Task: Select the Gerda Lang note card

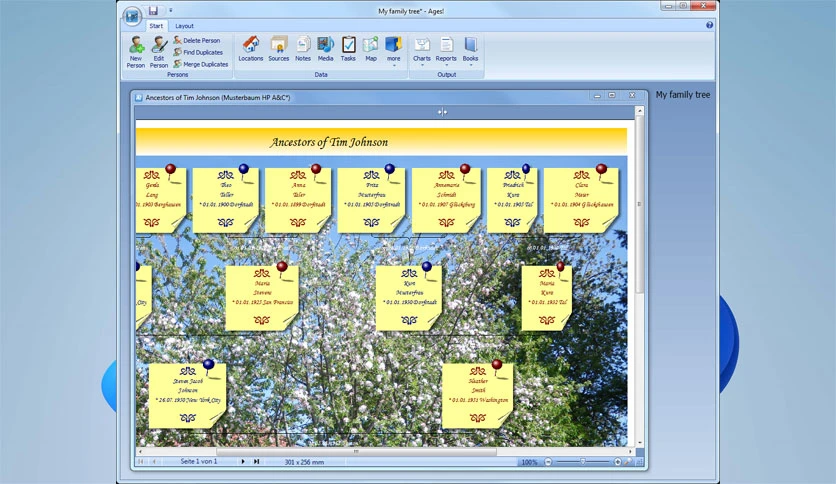Action: (160, 200)
